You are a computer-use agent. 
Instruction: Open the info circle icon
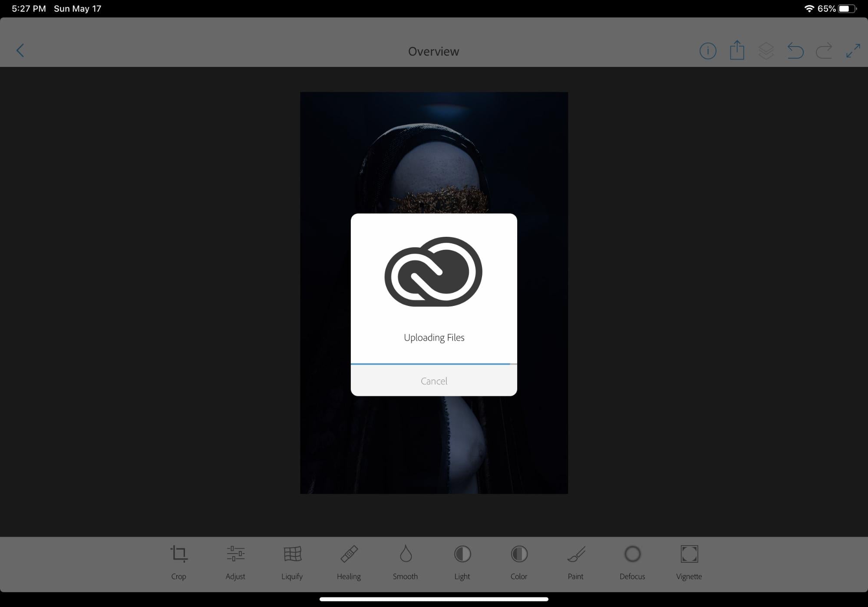pos(708,51)
